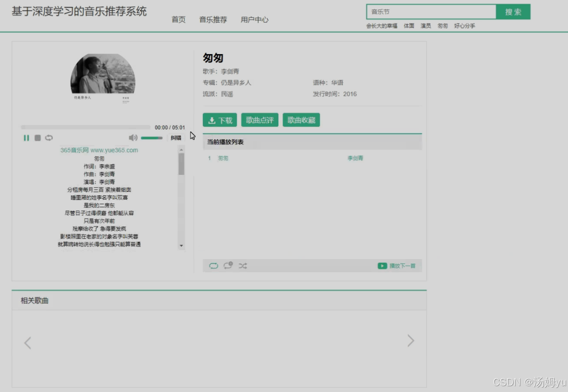The image size is (568, 392).
Task: Open 音乐推荐 in the navigation bar
Action: point(213,20)
